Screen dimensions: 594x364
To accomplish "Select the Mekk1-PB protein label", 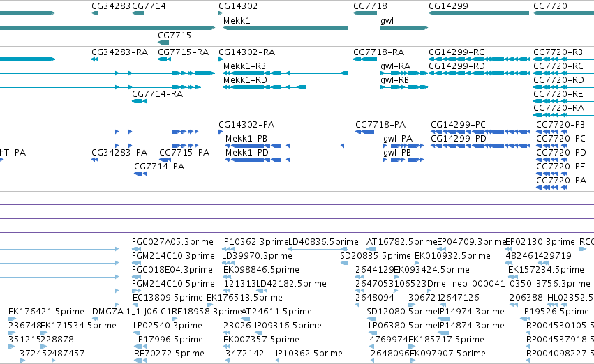I will coord(246,139).
